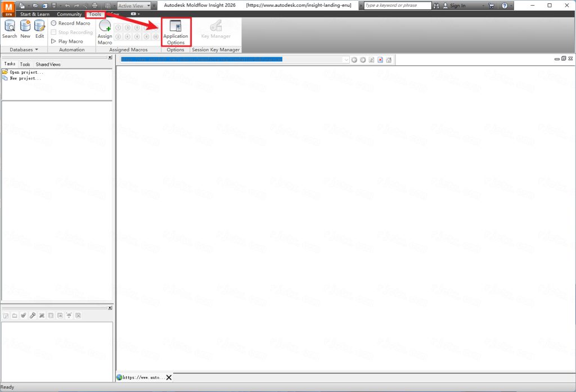
Task: Go back with the browser back arrow
Action: (x=354, y=60)
